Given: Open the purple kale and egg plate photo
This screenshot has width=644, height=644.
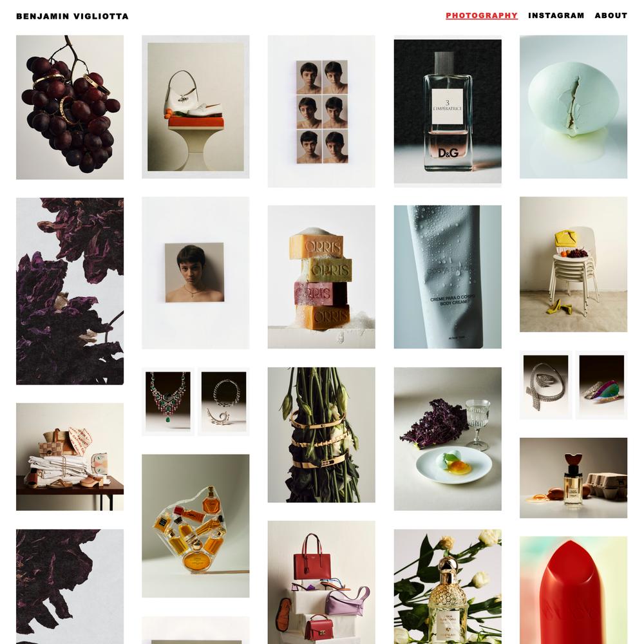Looking at the screenshot, I should pyautogui.click(x=448, y=439).
